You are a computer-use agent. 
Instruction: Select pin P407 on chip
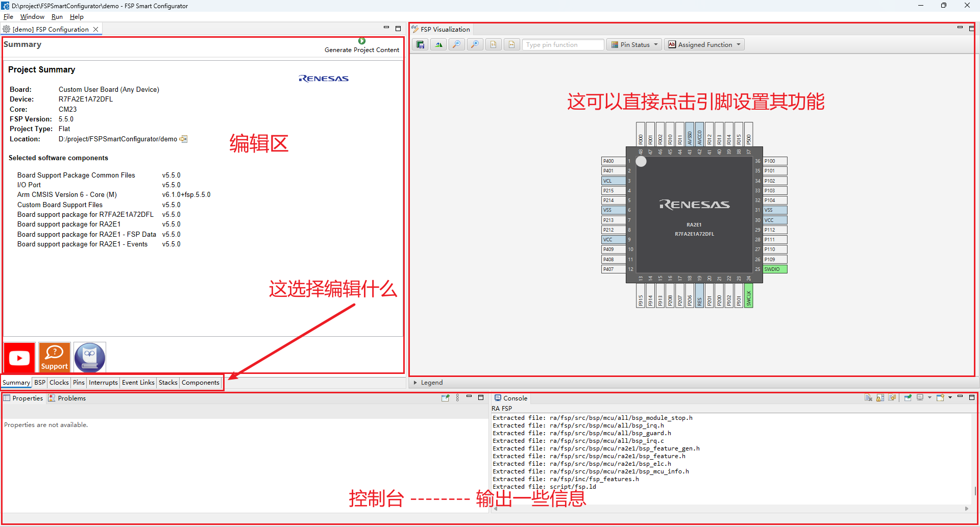point(614,269)
